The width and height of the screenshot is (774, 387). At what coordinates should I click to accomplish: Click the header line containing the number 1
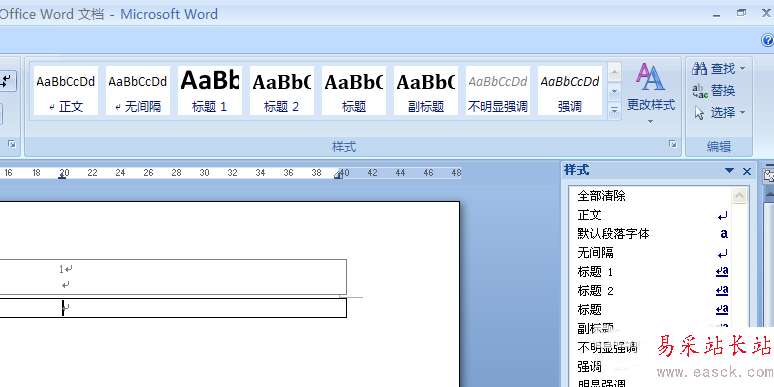(x=66, y=269)
